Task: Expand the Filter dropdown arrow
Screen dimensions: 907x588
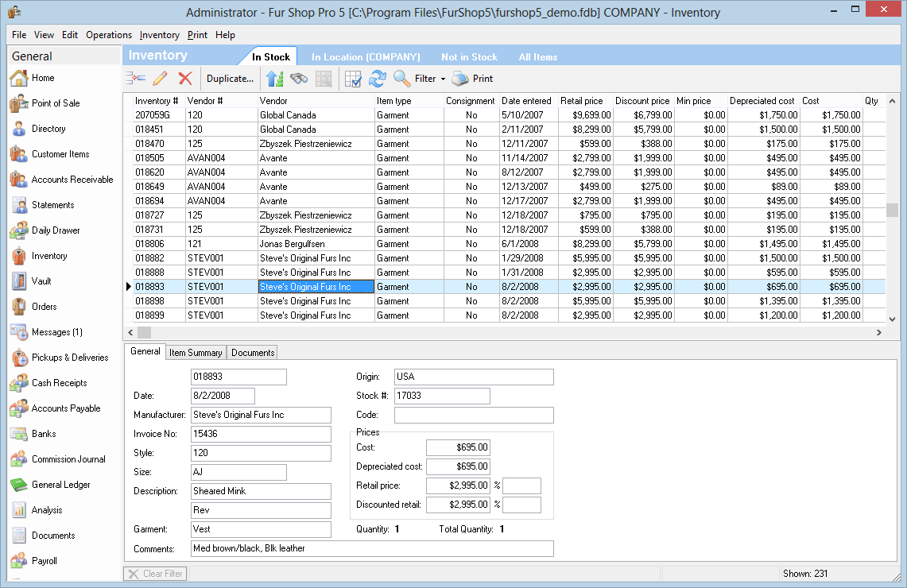Action: pos(443,79)
